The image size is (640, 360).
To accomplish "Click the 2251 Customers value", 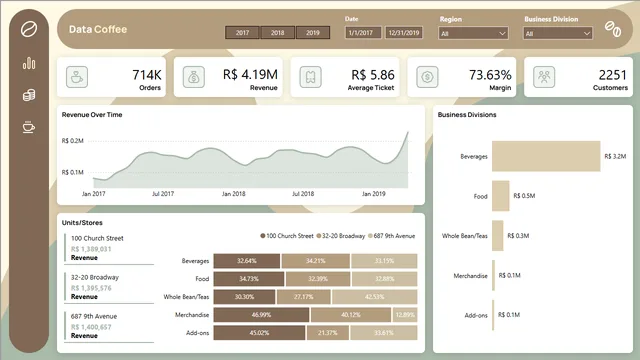I will (x=612, y=75).
